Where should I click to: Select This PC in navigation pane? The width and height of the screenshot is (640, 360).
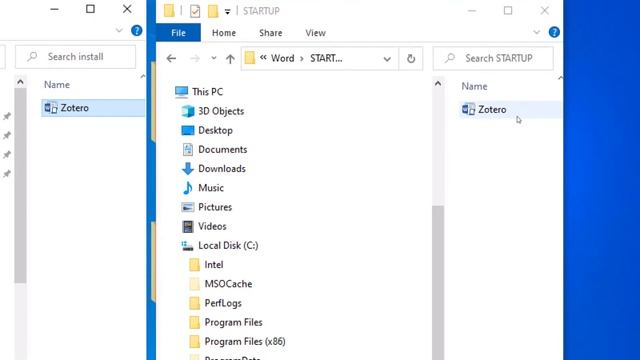point(207,92)
